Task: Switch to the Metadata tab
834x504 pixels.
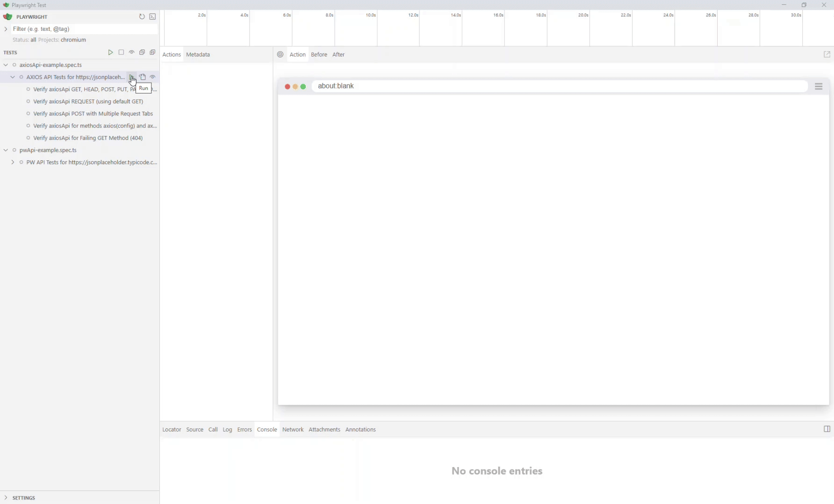Action: 198,55
